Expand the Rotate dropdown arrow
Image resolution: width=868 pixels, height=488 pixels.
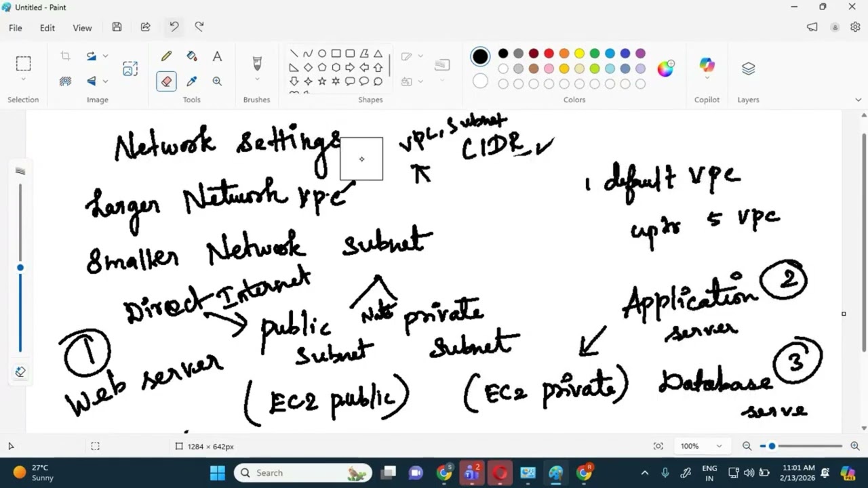pyautogui.click(x=105, y=56)
